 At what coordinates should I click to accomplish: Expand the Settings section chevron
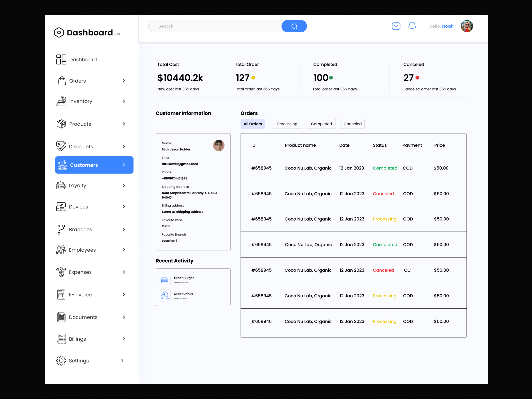click(122, 360)
